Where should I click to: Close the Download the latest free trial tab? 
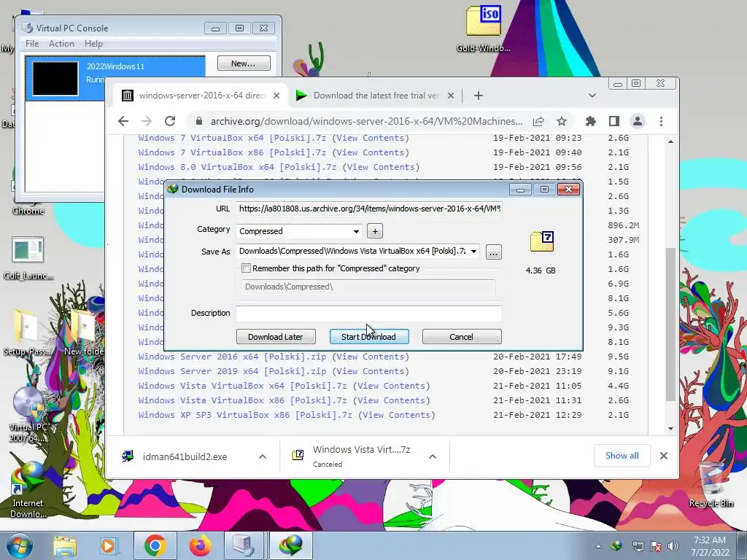click(x=451, y=96)
